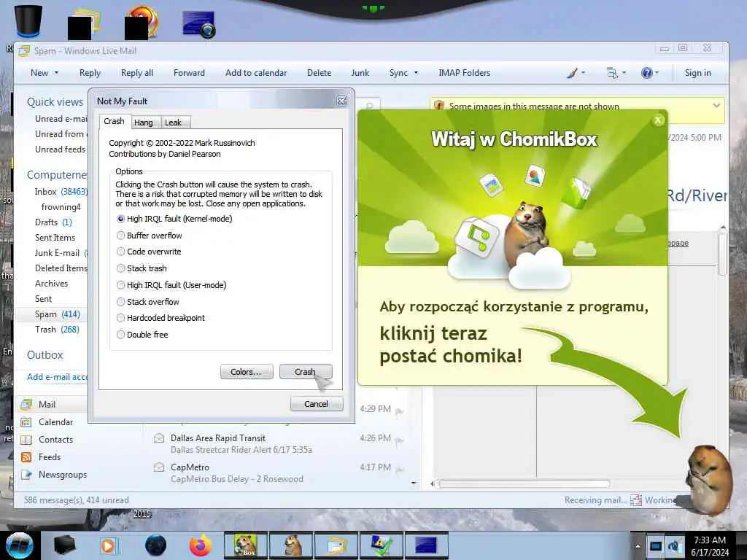This screenshot has width=747, height=560.
Task: Click the envelope icon for Dallas Area Rapid Transit
Action: [158, 438]
